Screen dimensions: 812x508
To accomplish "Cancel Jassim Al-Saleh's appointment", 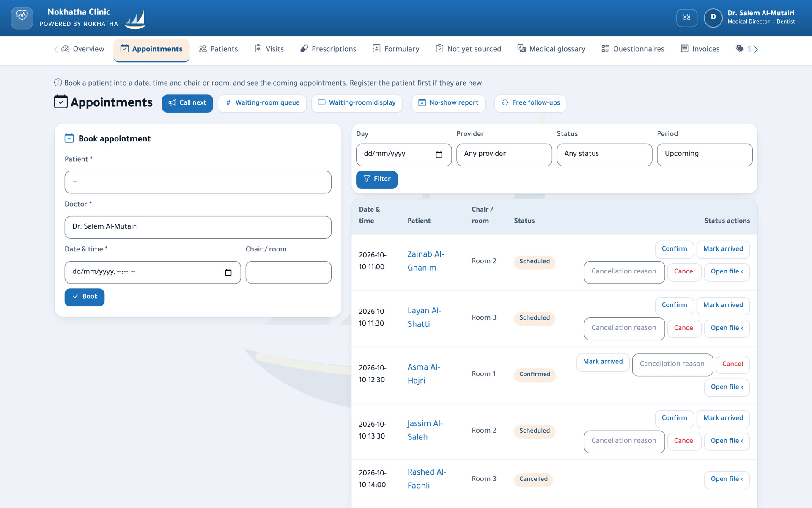I will pos(684,442).
